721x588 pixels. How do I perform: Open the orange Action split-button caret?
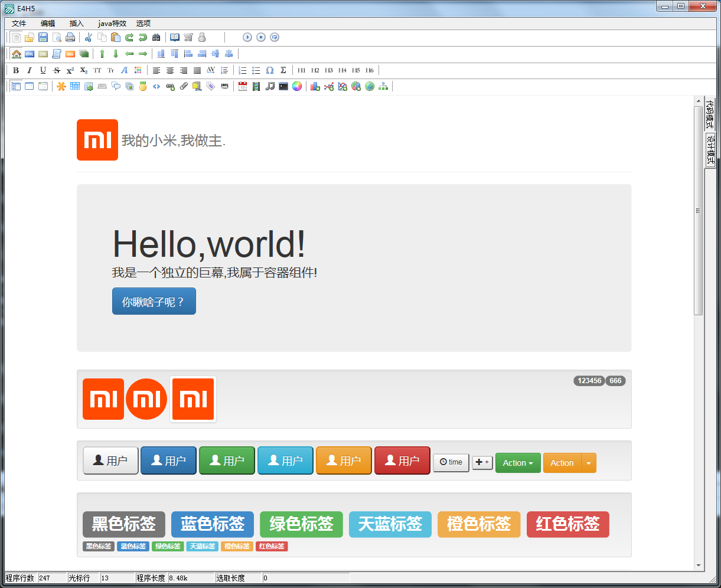pos(589,463)
